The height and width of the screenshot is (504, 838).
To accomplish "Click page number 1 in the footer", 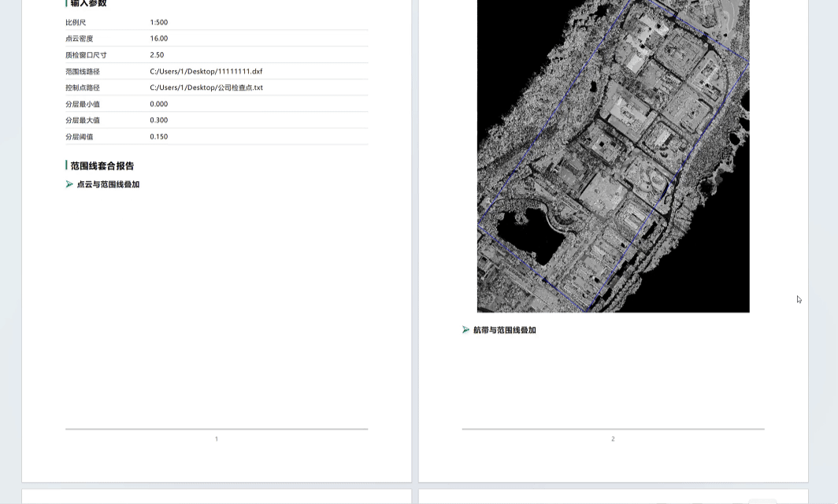I will (x=217, y=439).
